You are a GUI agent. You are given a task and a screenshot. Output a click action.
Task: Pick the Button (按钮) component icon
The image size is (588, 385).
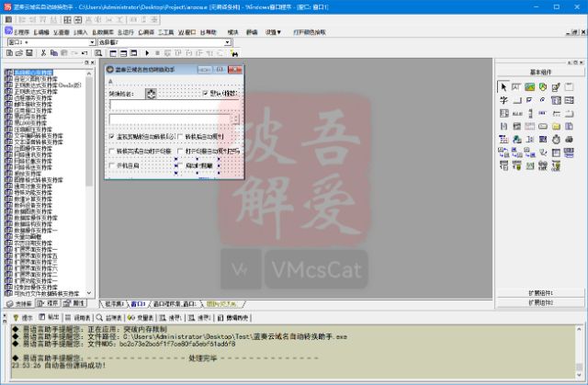pos(516,100)
